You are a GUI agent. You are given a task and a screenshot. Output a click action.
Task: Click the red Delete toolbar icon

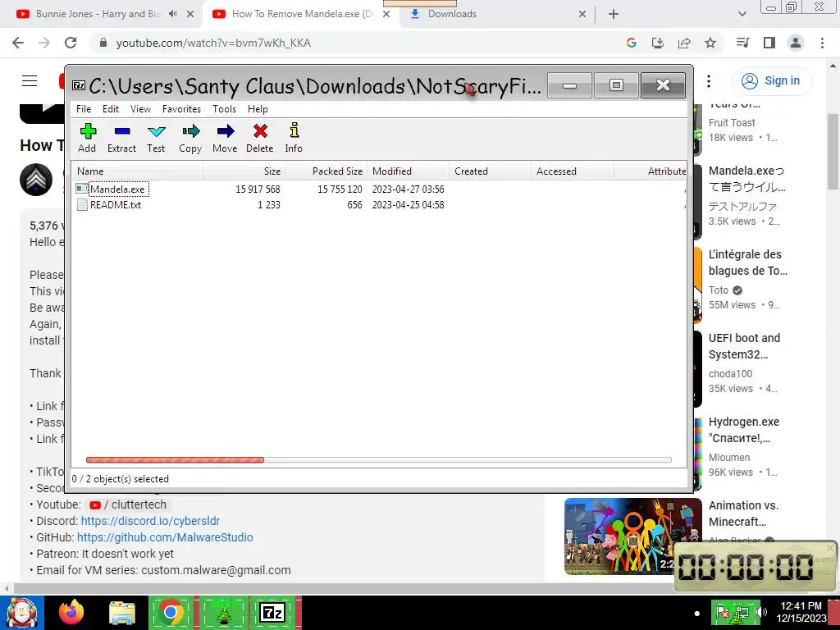[x=260, y=138]
